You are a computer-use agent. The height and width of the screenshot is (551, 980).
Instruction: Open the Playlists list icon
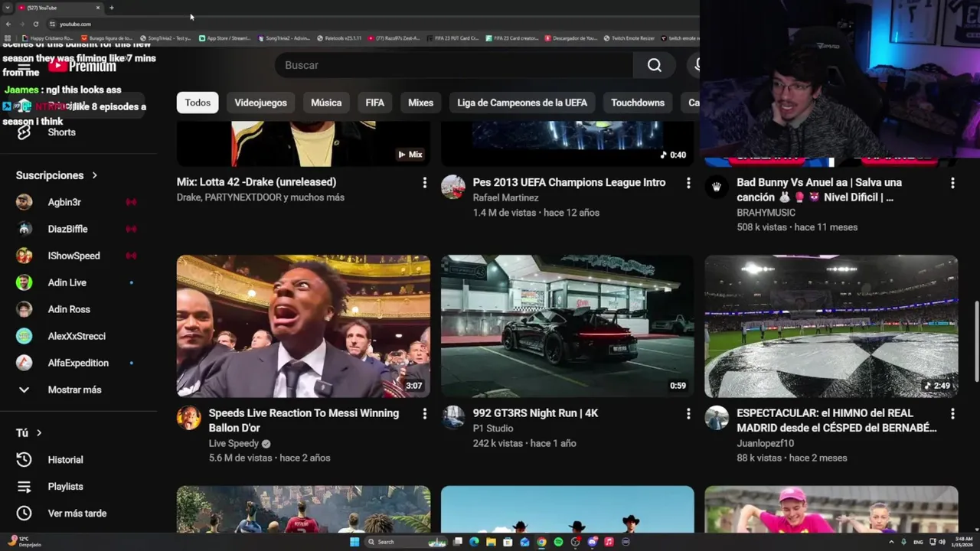tap(24, 487)
